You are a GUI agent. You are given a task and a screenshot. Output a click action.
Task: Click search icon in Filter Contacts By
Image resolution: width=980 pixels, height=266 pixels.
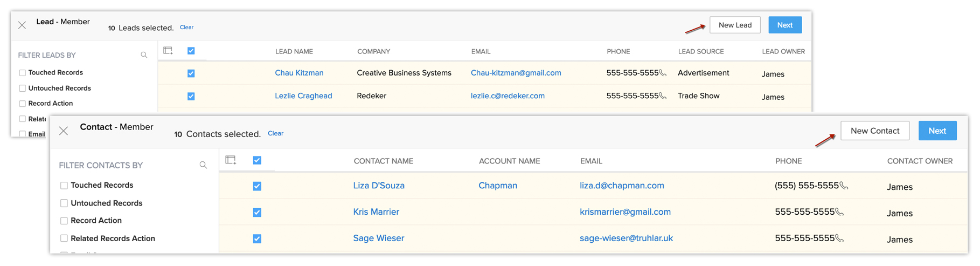pos(203,165)
